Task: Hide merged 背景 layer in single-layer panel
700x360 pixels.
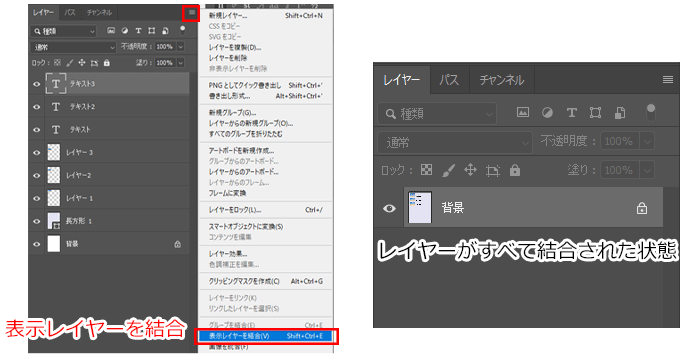Action: coord(389,208)
